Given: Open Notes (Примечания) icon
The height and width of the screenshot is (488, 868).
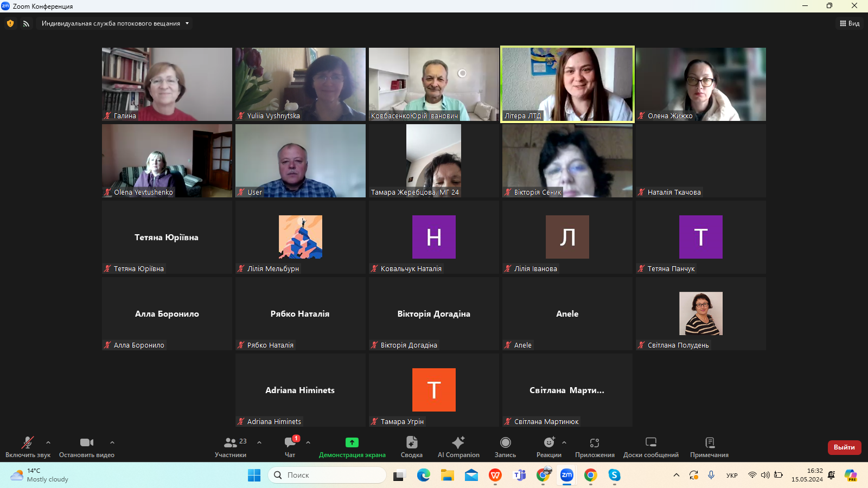Looking at the screenshot, I should 709,442.
